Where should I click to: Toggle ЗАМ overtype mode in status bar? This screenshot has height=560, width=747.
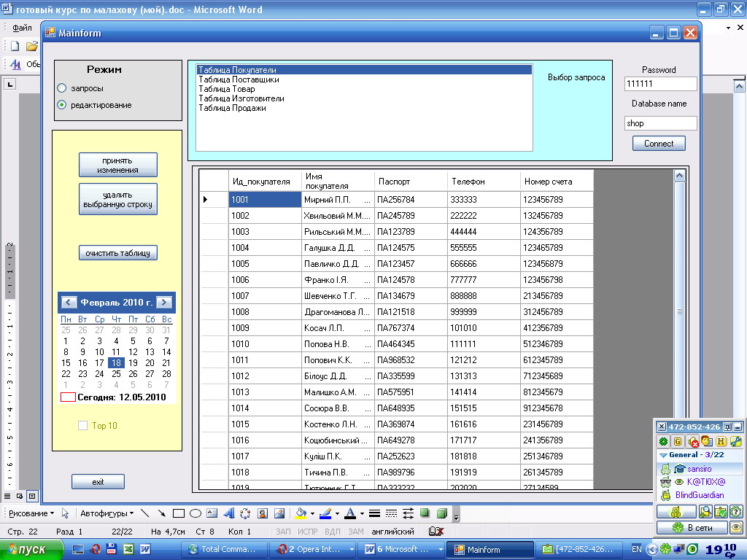pos(355,532)
